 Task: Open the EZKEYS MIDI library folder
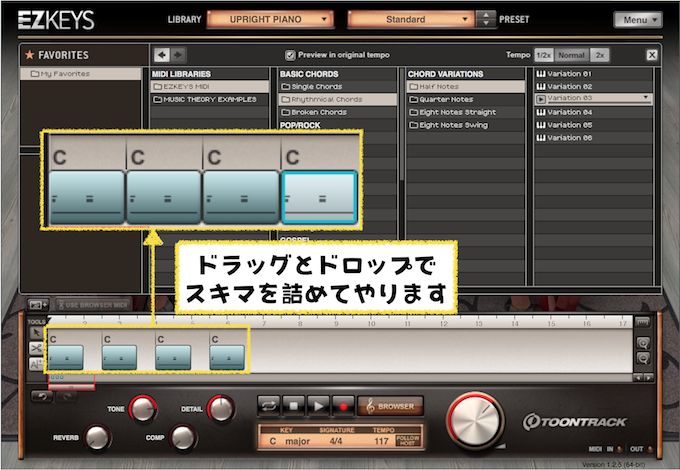(x=210, y=86)
